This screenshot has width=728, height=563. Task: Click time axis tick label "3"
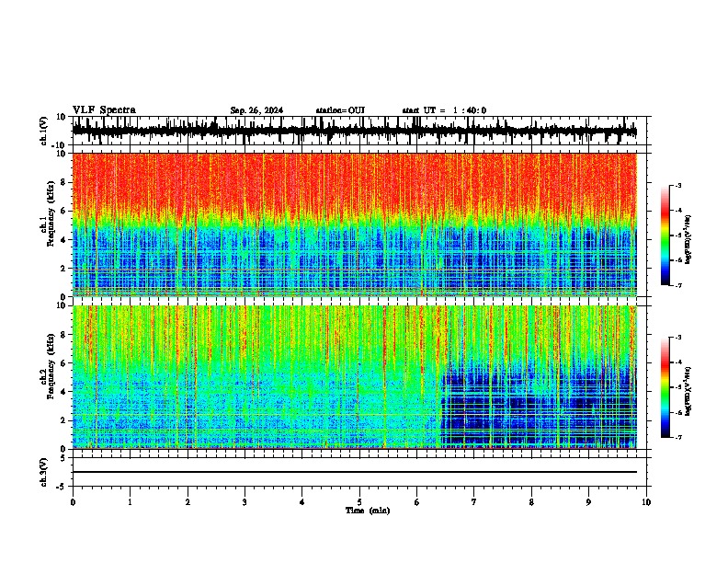click(245, 502)
